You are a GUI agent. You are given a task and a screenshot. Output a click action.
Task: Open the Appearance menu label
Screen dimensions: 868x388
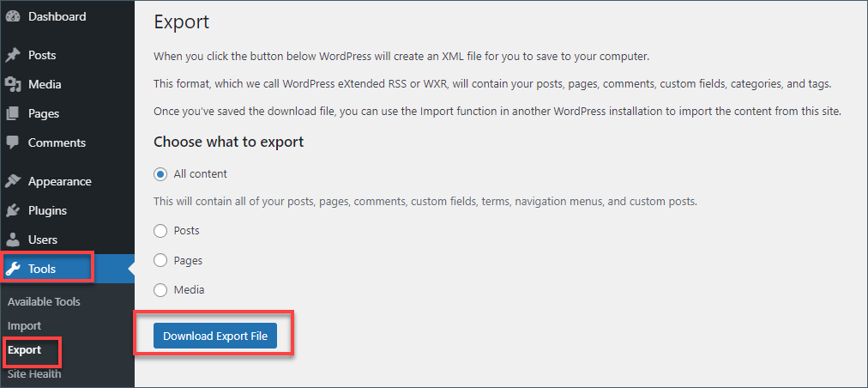tap(60, 181)
